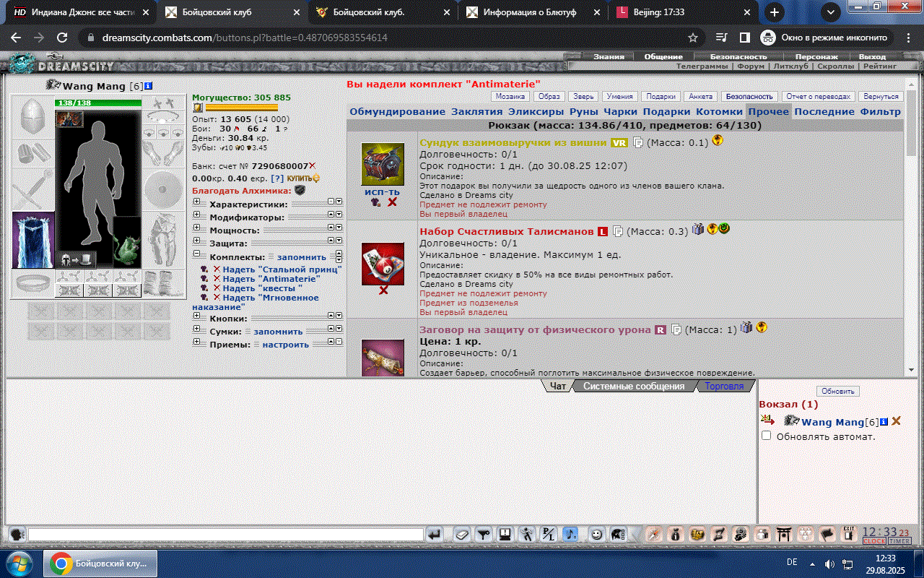Bookmark this page with star icon
Image resolution: width=924 pixels, height=578 pixels.
(x=693, y=38)
